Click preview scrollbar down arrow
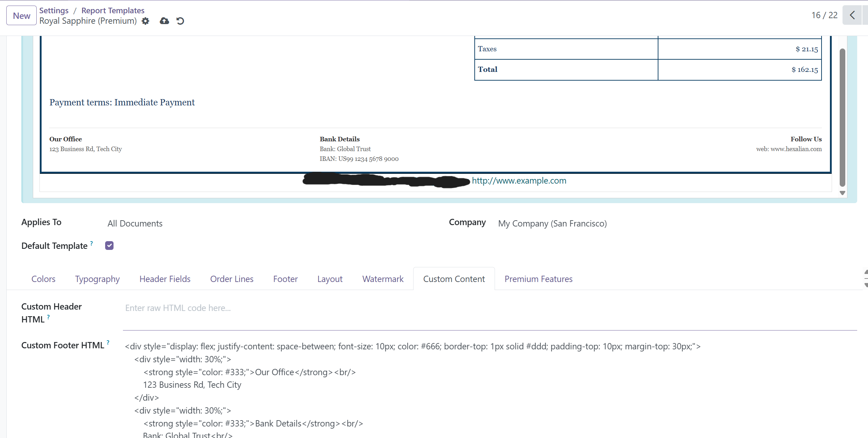 pos(843,193)
